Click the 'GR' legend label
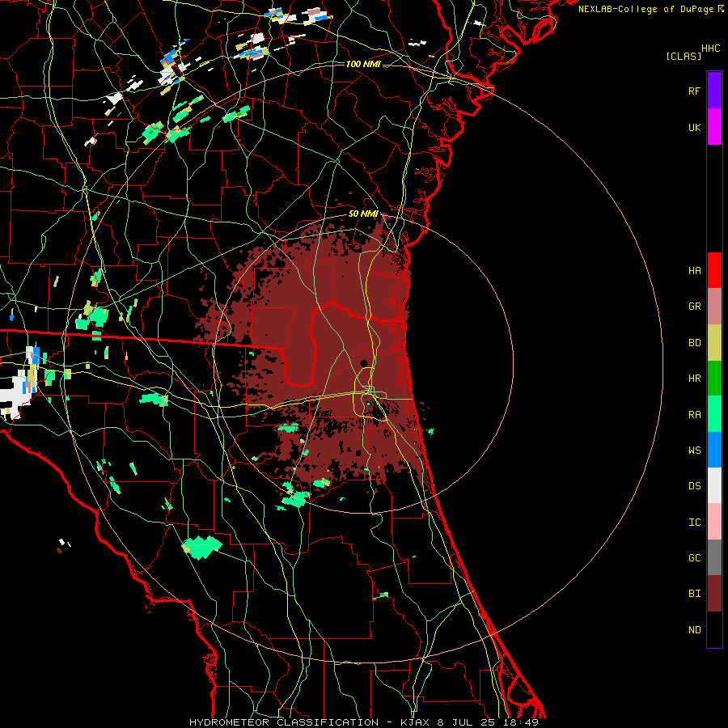 click(x=694, y=307)
